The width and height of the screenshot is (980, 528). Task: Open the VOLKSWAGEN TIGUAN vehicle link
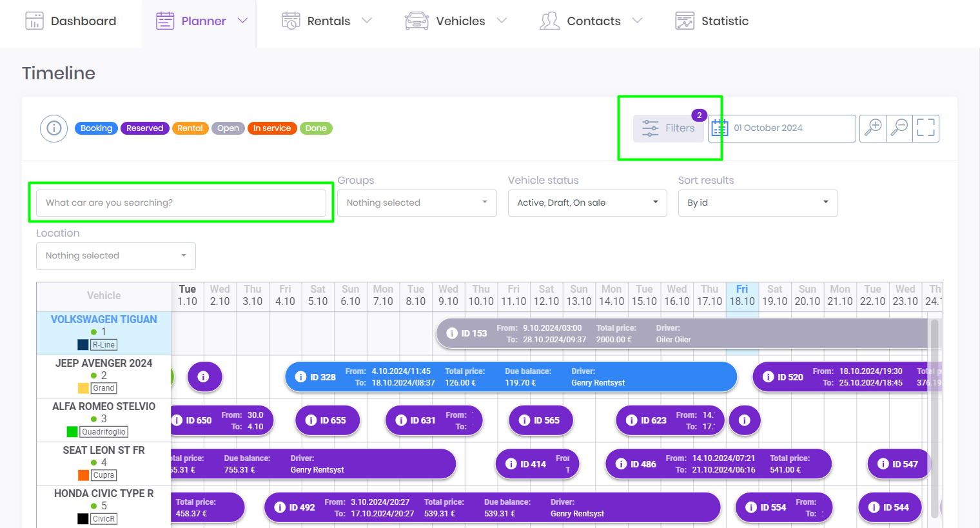(104, 320)
